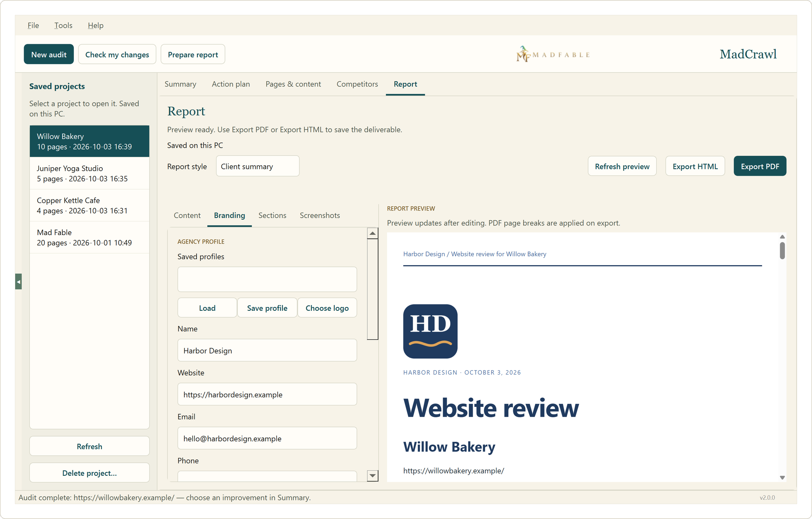The image size is (812, 519).
Task: Collapse the saved projects sidebar arrow
Action: pyautogui.click(x=19, y=282)
